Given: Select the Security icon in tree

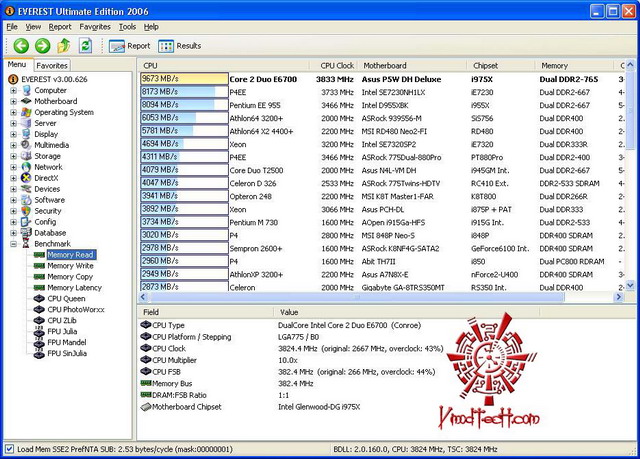Looking at the screenshot, I should pyautogui.click(x=27, y=211).
